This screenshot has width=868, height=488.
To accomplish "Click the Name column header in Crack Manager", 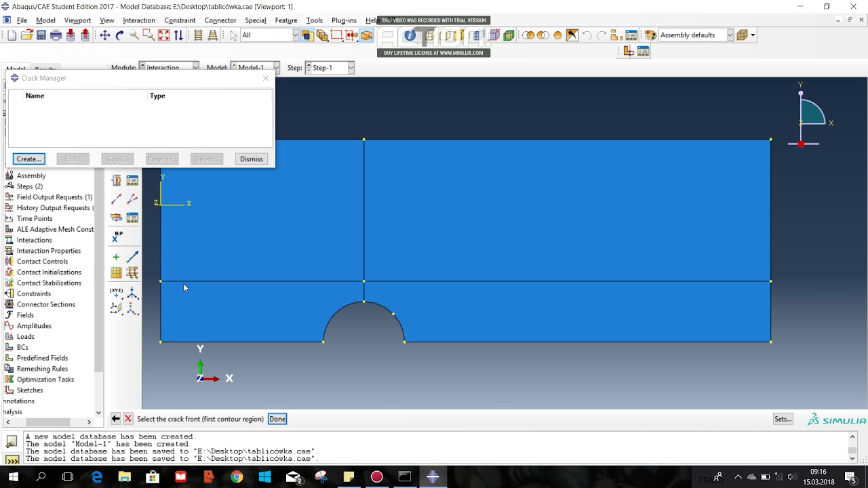I will click(35, 96).
